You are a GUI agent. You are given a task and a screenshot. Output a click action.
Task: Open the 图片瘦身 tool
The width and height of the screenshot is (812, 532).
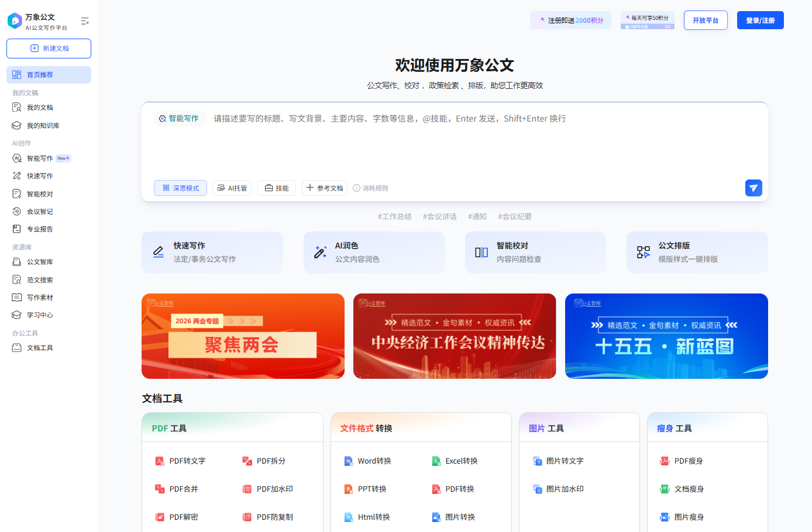[682, 517]
